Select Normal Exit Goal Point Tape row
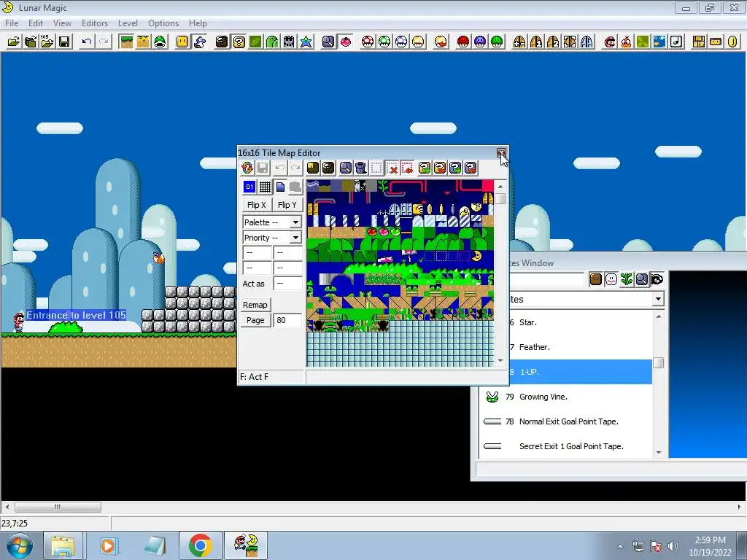Image resolution: width=747 pixels, height=560 pixels. point(565,421)
